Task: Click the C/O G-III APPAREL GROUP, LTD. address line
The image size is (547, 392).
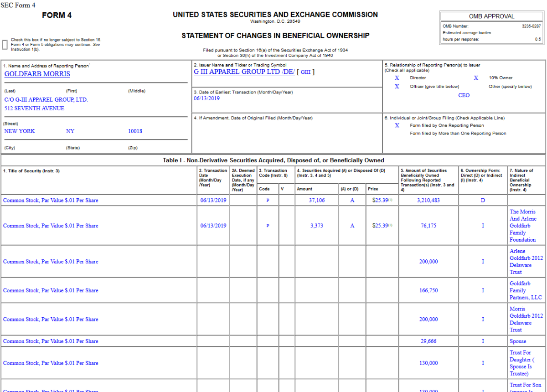Action: (46, 99)
